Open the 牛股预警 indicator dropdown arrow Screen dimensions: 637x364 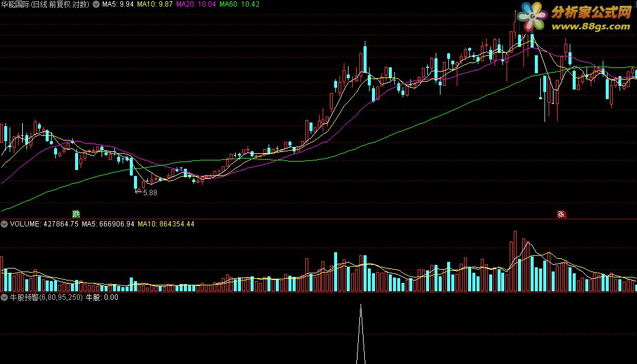(x=4, y=297)
